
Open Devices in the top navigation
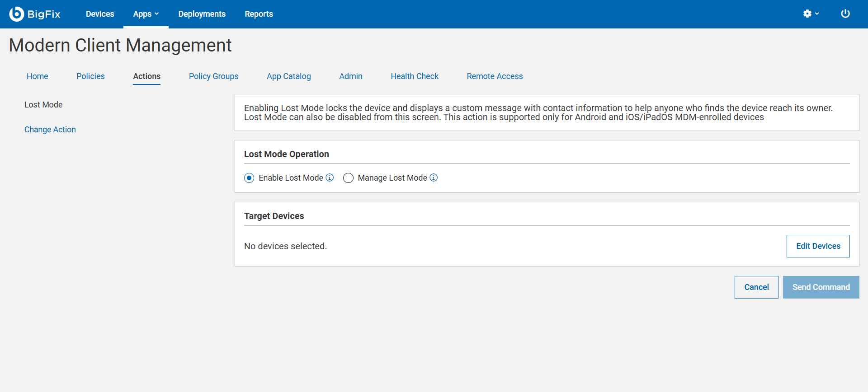coord(100,14)
